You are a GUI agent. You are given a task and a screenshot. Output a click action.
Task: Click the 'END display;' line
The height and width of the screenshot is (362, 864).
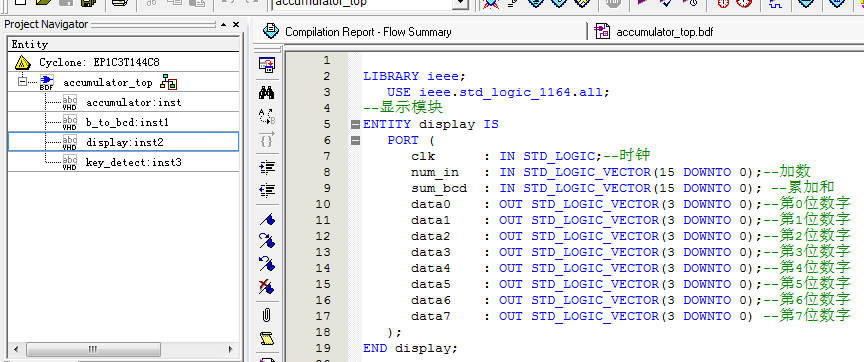point(411,348)
